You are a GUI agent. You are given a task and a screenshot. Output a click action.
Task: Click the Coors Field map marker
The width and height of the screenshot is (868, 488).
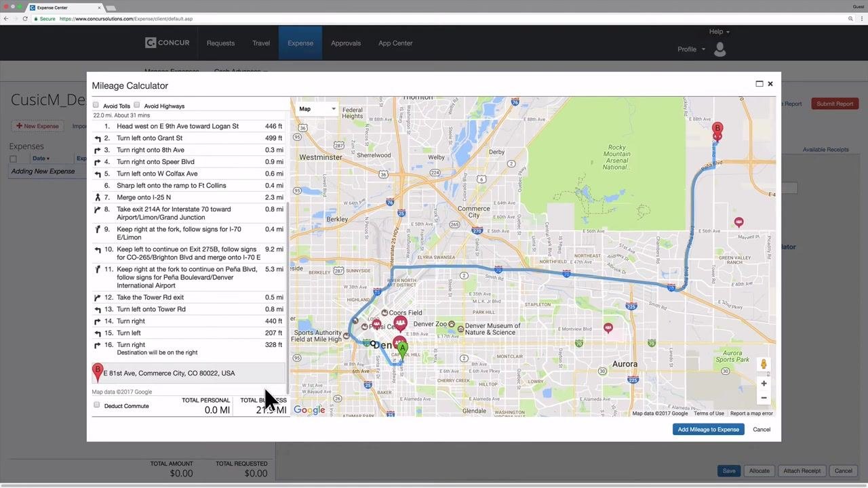384,313
